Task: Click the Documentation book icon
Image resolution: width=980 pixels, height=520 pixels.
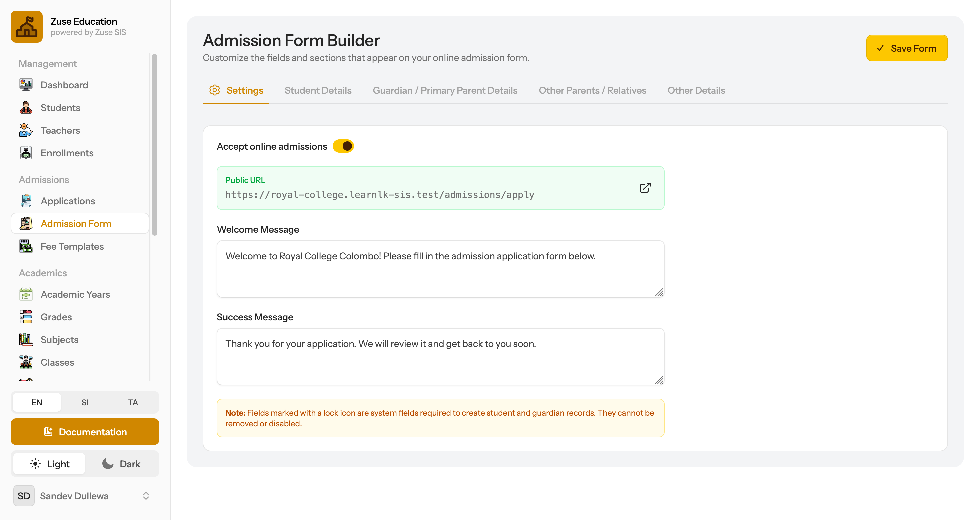Action: click(48, 431)
